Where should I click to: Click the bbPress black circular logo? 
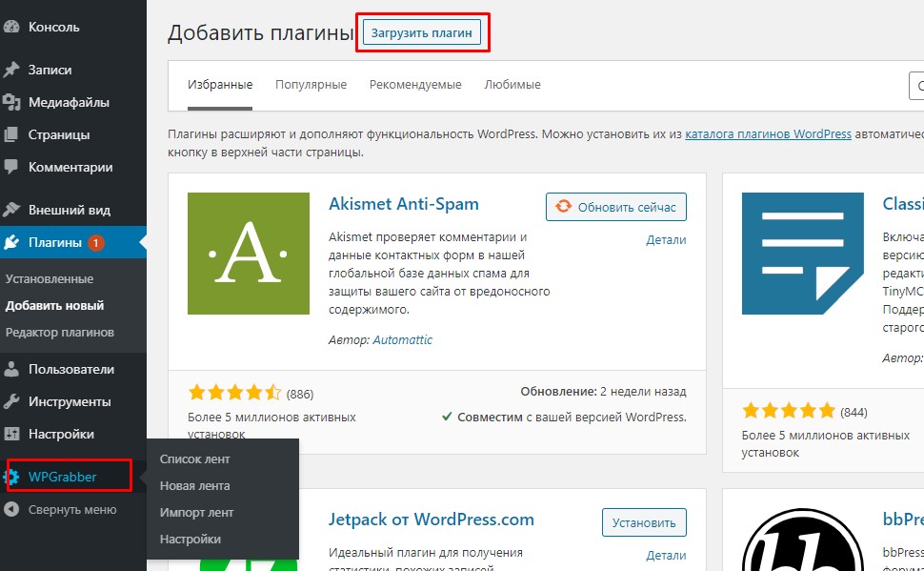click(x=803, y=540)
